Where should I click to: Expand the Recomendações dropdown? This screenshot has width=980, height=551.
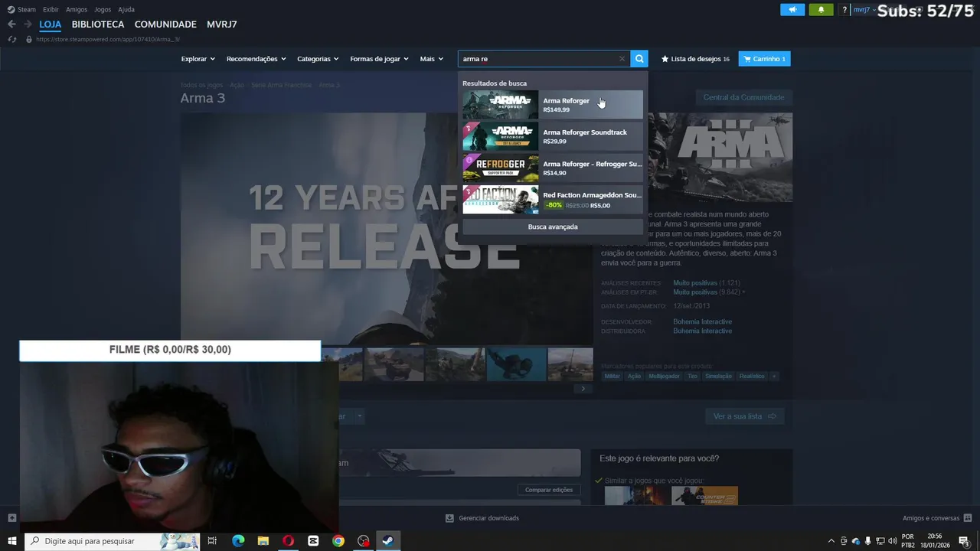(256, 59)
